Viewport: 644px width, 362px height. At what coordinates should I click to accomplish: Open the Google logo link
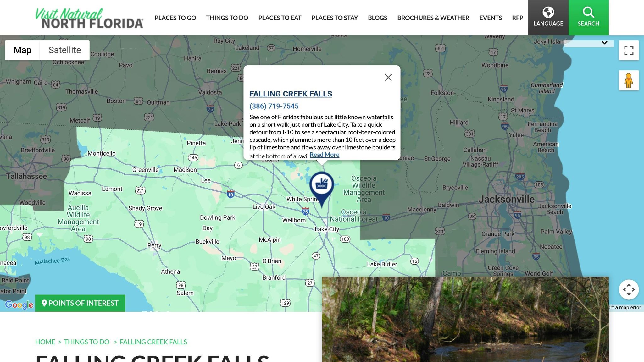(19, 304)
